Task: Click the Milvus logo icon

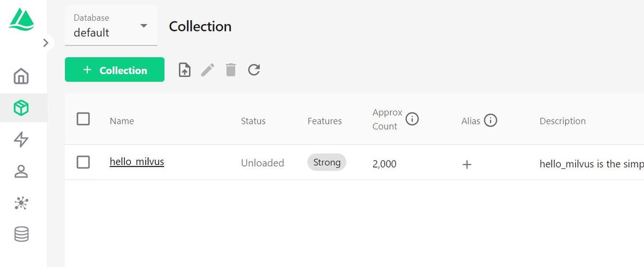Action: point(21,19)
